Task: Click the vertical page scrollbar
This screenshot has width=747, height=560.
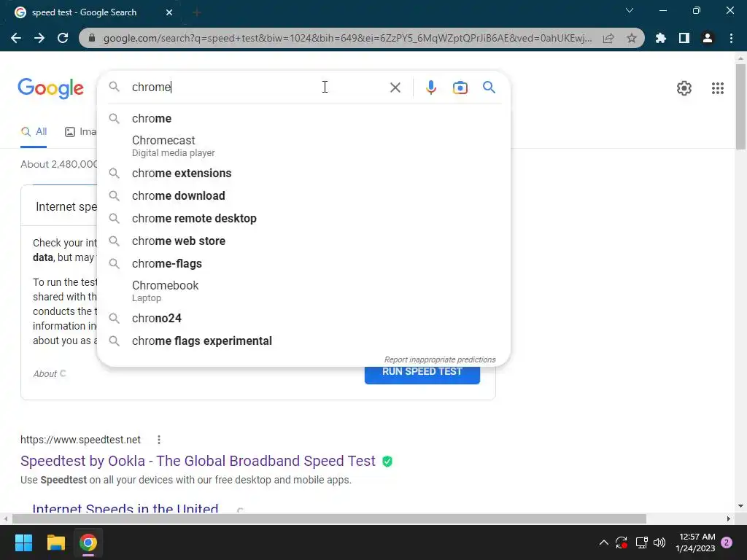Action: click(x=740, y=107)
